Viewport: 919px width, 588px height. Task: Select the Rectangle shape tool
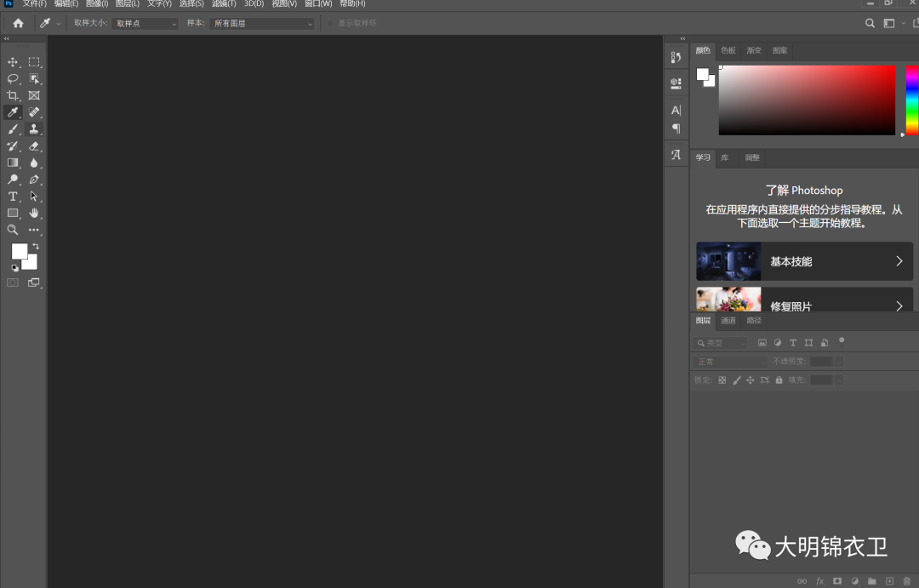pos(12,213)
